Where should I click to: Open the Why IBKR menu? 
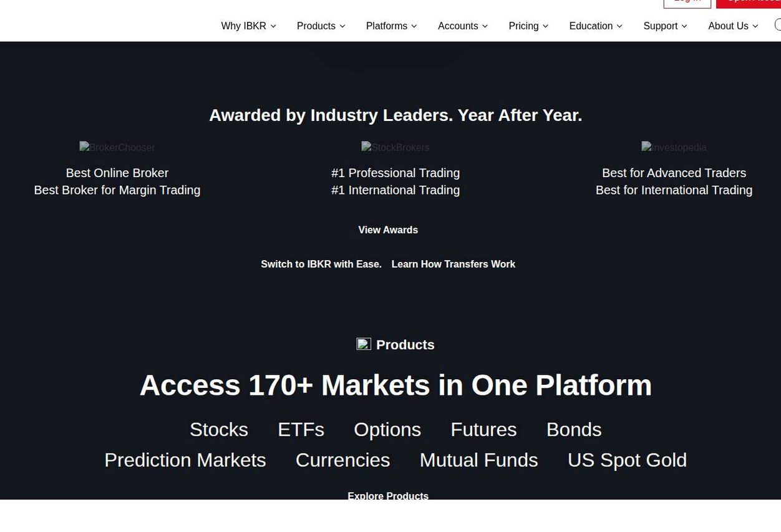coord(248,26)
